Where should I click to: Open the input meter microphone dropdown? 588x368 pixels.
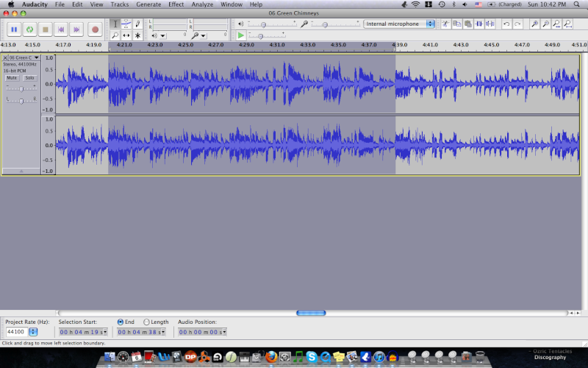coord(204,35)
